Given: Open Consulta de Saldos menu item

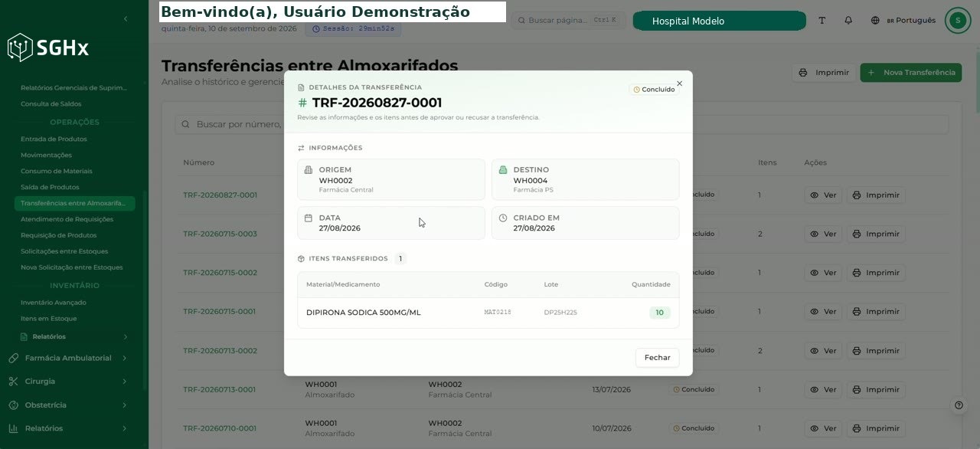Looking at the screenshot, I should coord(51,104).
